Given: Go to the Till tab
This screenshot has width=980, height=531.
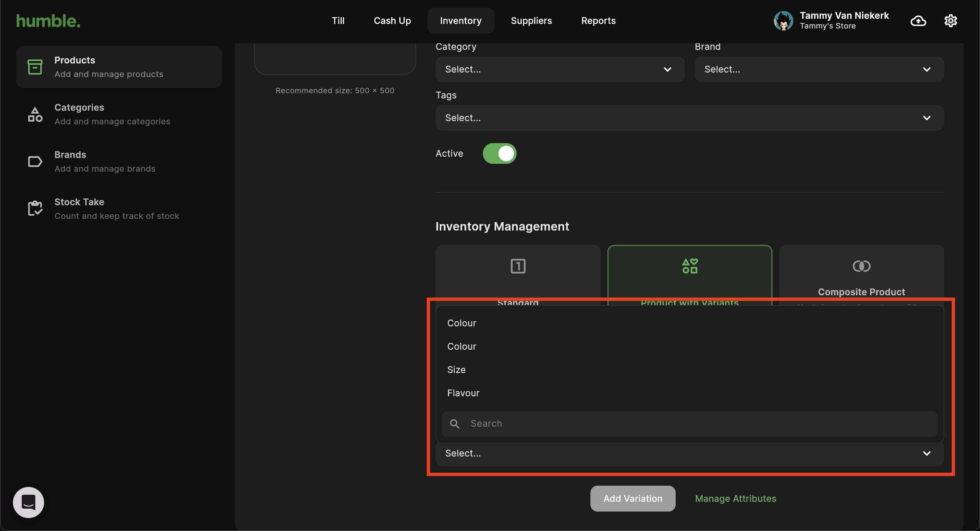Looking at the screenshot, I should point(338,20).
